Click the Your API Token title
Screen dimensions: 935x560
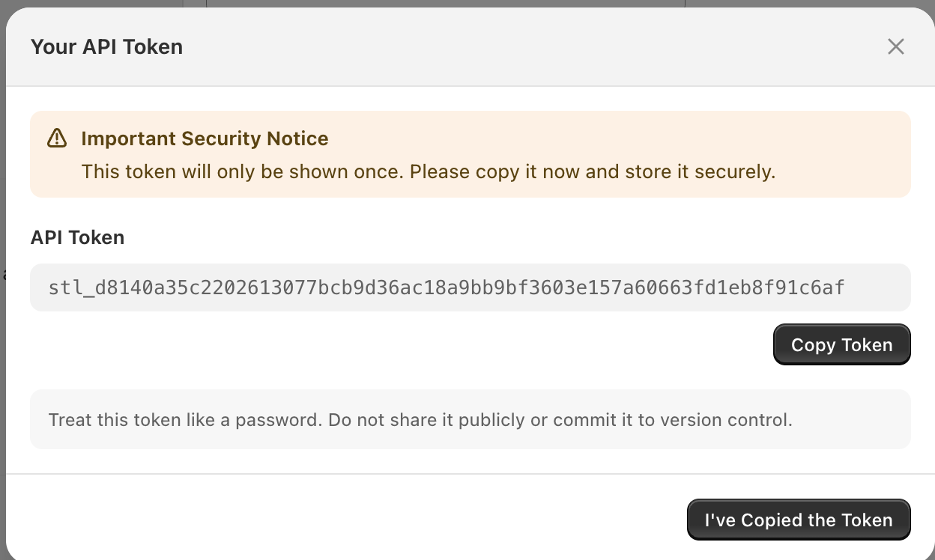(106, 46)
